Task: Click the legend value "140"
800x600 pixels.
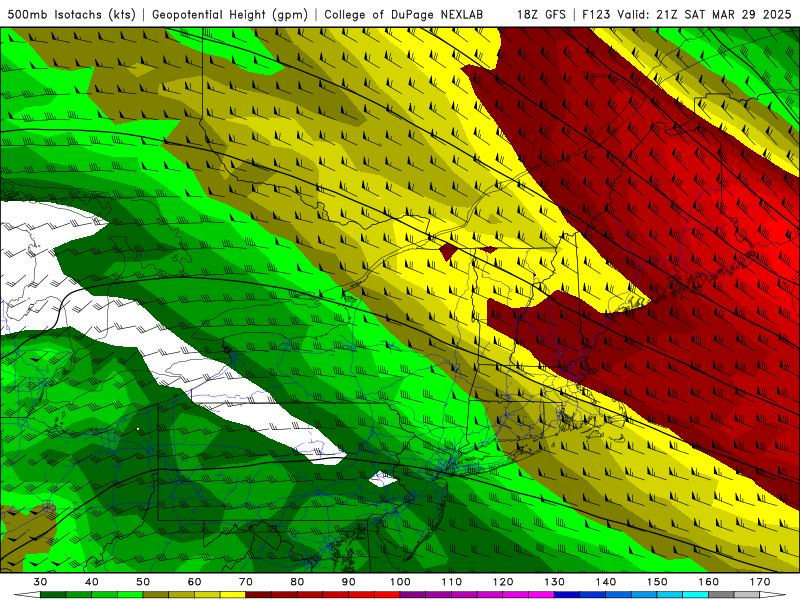Action: (606, 582)
